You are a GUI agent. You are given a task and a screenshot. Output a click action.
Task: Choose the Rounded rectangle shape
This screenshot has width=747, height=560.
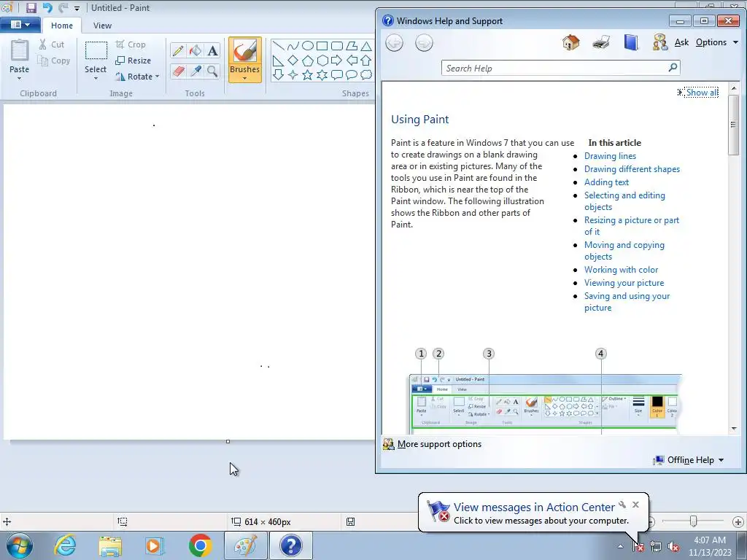pos(337,46)
